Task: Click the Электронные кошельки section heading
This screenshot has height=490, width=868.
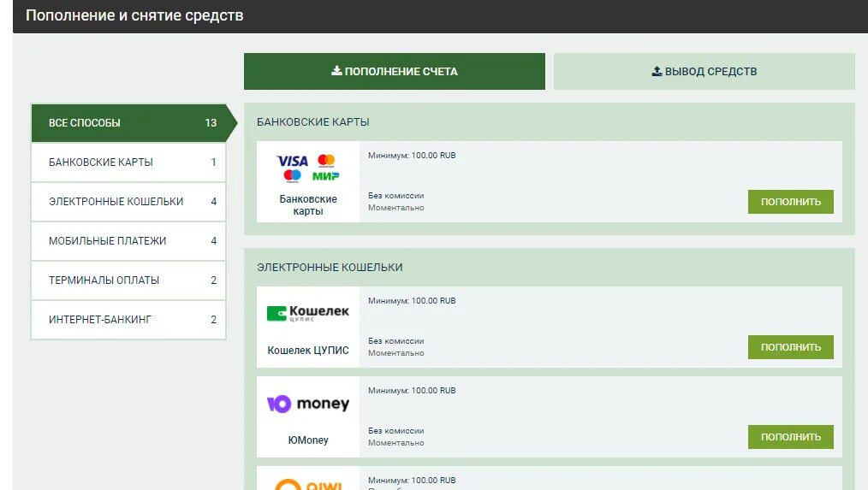Action: click(x=330, y=267)
